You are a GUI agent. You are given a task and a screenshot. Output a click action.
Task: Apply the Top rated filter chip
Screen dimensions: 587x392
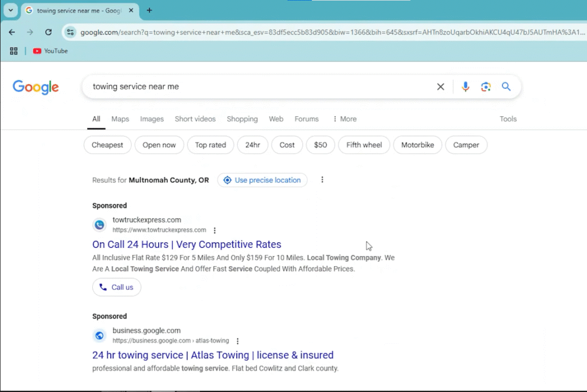(x=210, y=145)
